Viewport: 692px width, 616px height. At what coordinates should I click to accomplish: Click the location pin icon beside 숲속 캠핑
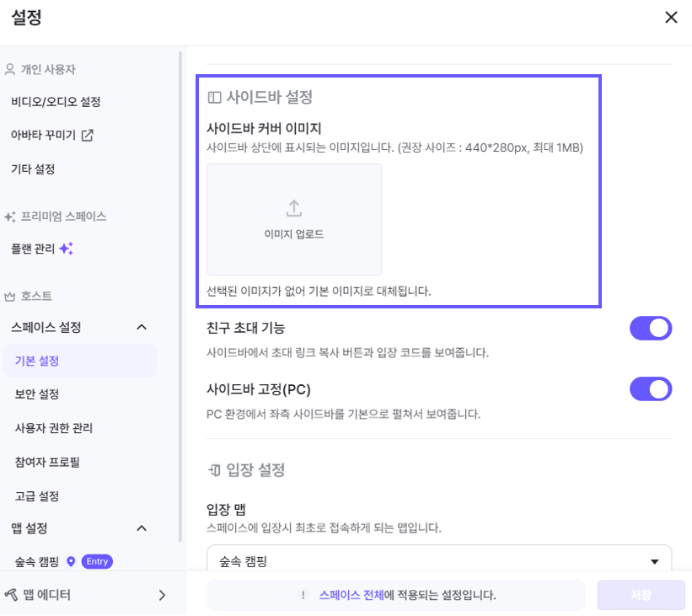click(71, 561)
